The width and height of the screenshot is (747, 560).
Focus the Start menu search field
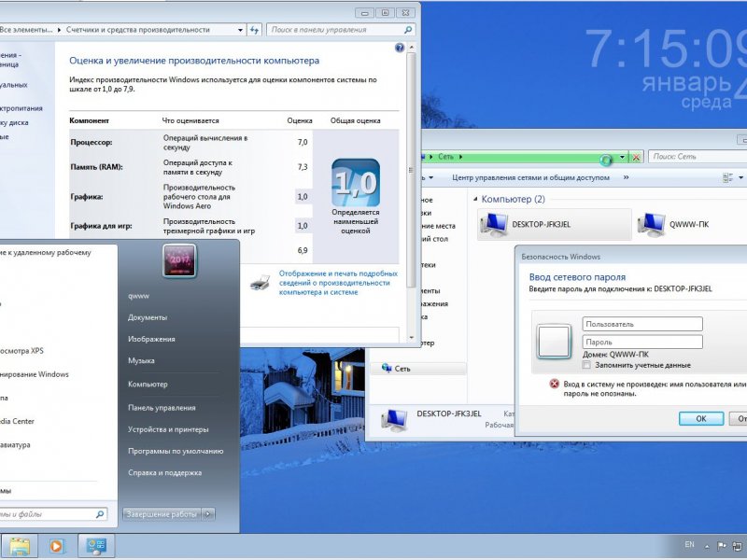pyautogui.click(x=51, y=514)
